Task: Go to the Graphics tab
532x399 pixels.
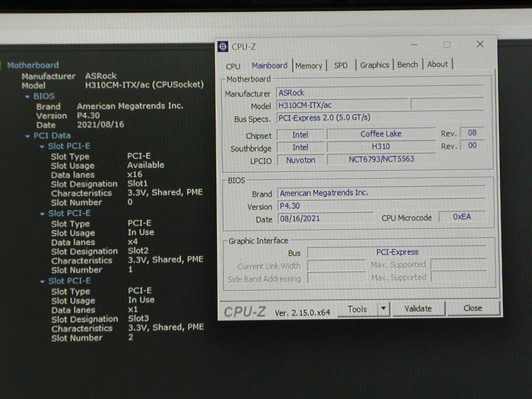Action: [374, 65]
